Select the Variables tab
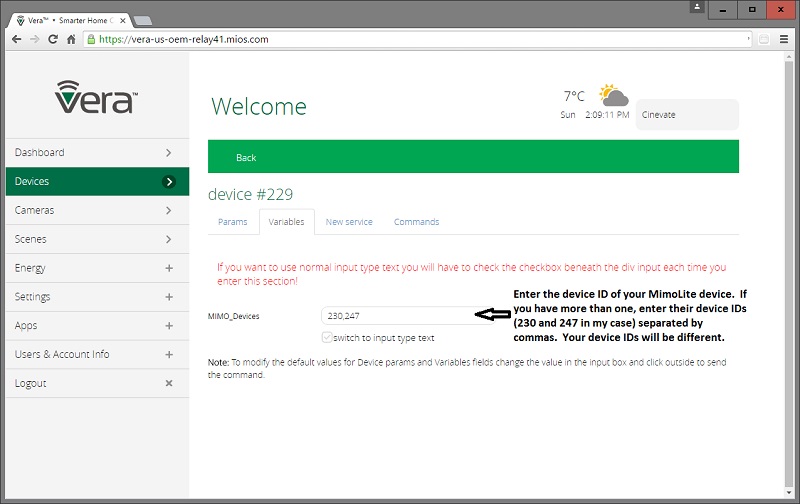 tap(286, 222)
